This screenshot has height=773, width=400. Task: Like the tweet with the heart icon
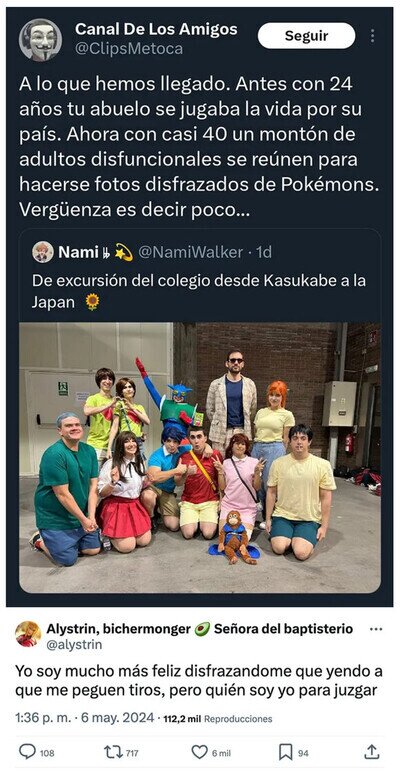[x=199, y=752]
